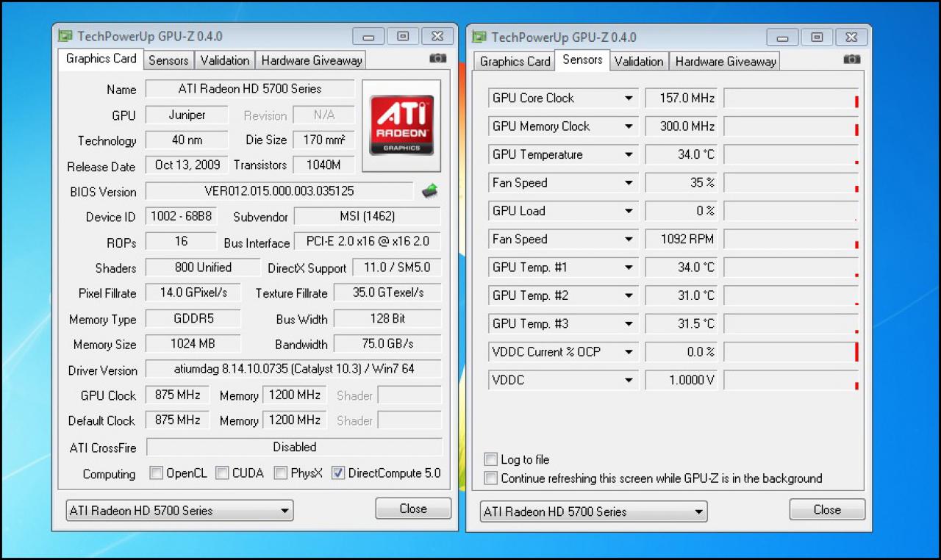This screenshot has height=560, width=941.
Task: Click Close button in Sensors window
Action: (827, 509)
